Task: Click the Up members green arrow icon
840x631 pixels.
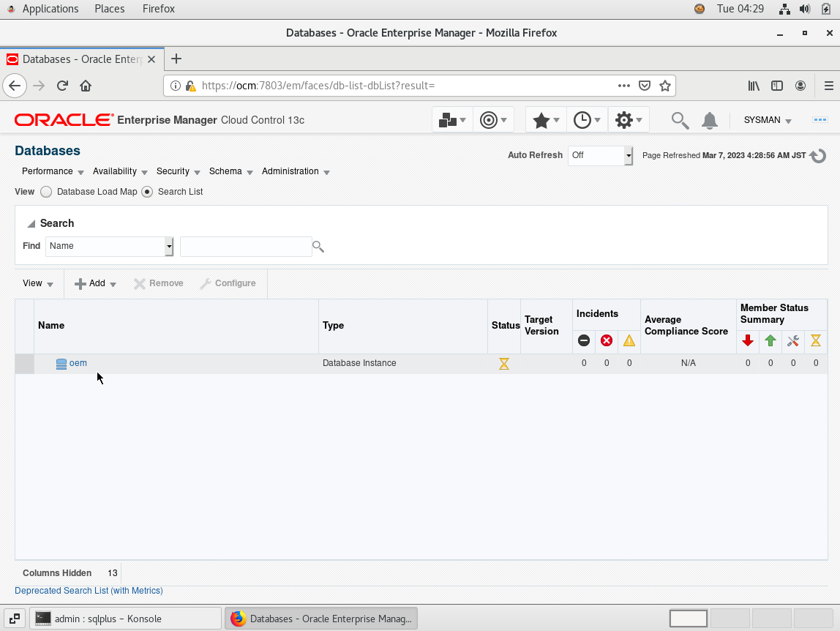Action: point(770,340)
